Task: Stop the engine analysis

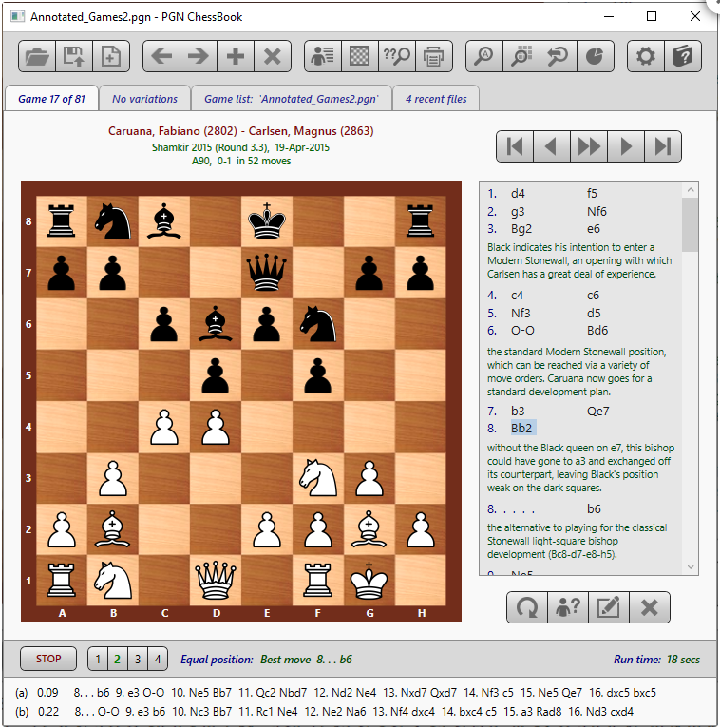Action: tap(48, 659)
